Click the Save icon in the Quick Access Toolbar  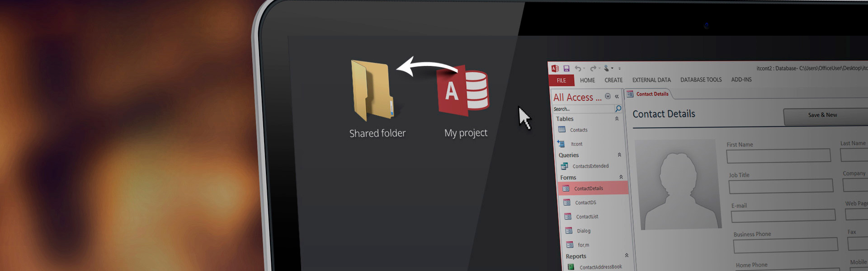[x=566, y=69]
